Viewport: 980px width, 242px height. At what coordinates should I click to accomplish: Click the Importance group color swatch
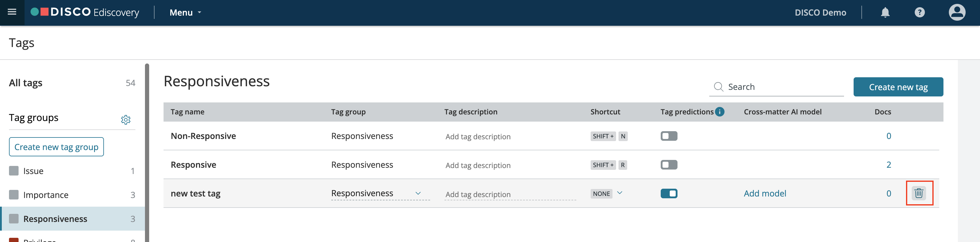(14, 194)
